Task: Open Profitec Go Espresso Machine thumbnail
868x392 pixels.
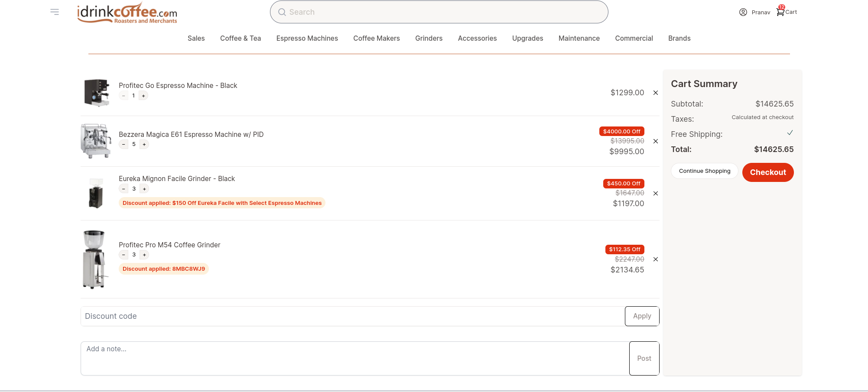Action: coord(97,93)
